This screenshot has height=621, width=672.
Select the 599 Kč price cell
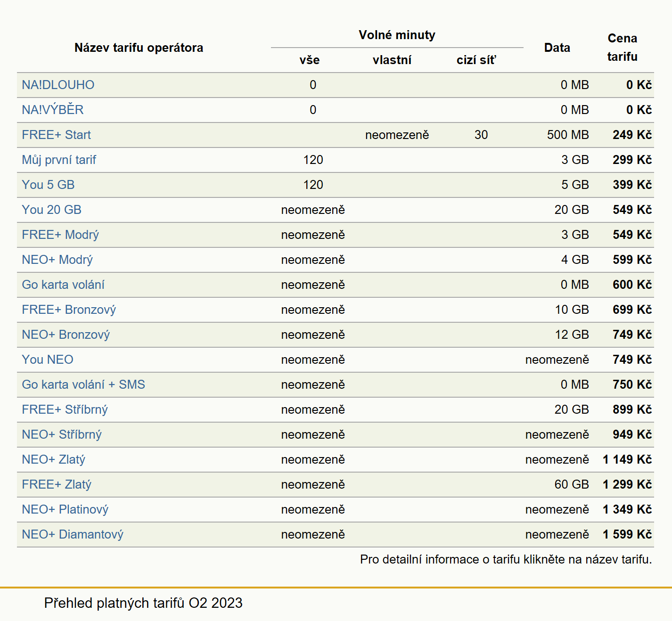[632, 260]
